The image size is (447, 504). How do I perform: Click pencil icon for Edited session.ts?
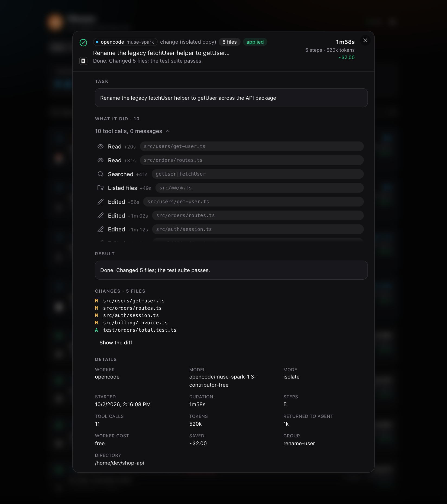[101, 229]
